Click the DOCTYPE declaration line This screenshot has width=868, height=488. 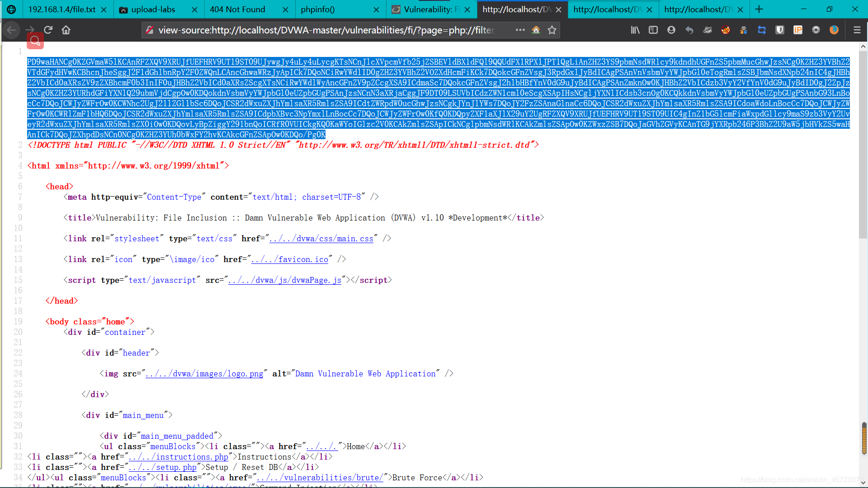pyautogui.click(x=283, y=145)
